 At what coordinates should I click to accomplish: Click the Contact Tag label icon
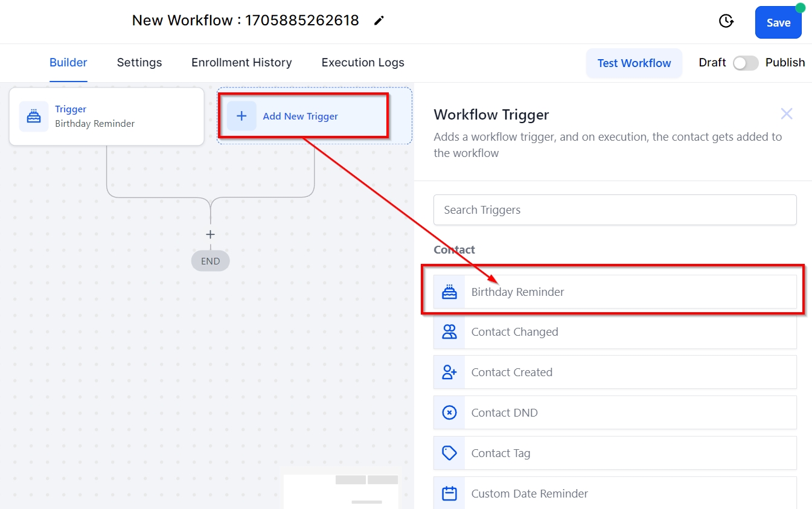[x=449, y=453]
